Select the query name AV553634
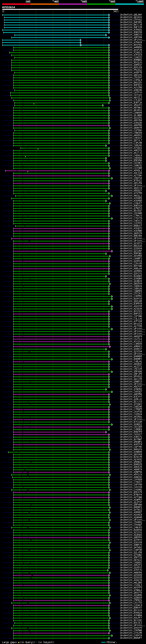Viewport: 146px width, 644px height. pyautogui.click(x=8, y=7)
